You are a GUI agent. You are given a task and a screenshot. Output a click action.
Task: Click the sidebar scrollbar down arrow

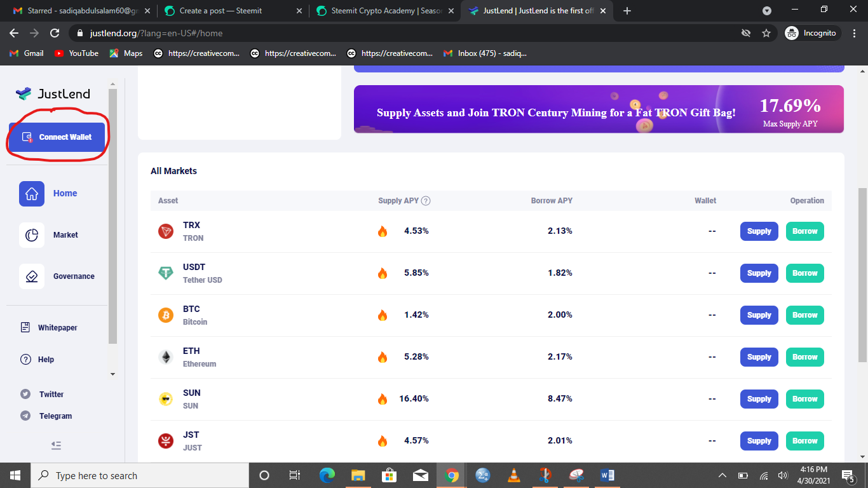click(x=113, y=374)
